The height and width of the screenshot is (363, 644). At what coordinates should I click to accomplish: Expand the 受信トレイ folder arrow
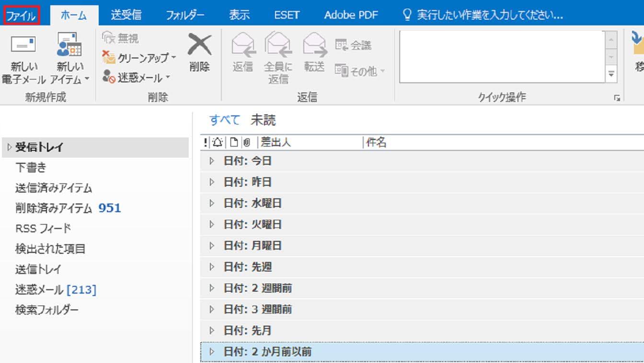pyautogui.click(x=9, y=147)
